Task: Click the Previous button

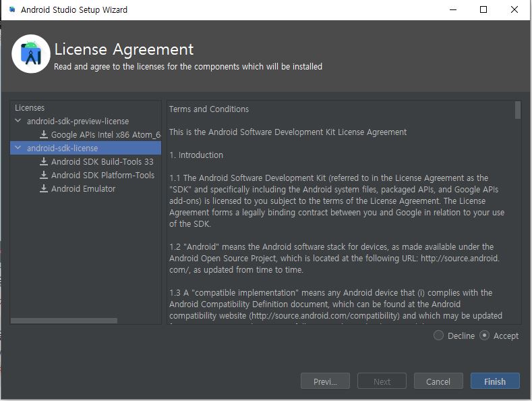Action: click(x=325, y=381)
